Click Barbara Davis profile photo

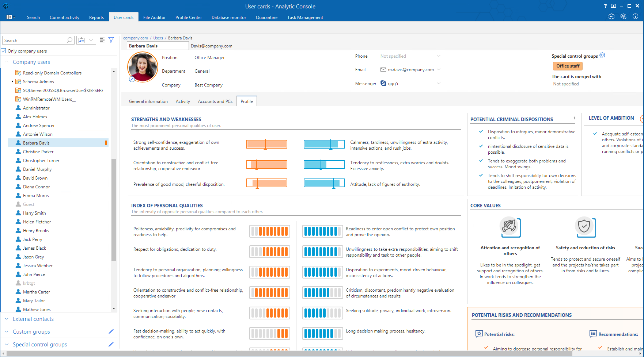click(x=143, y=67)
